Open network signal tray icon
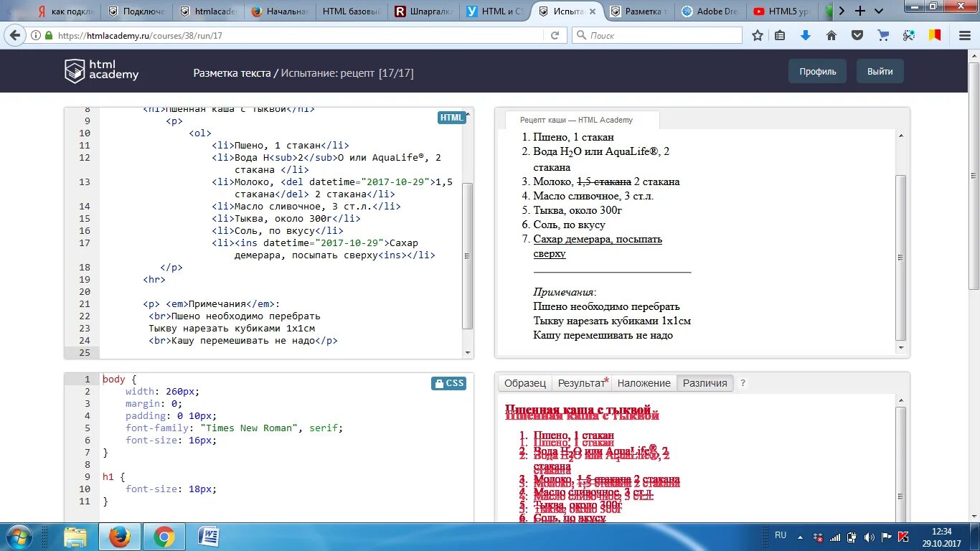980x551 pixels. [834, 537]
